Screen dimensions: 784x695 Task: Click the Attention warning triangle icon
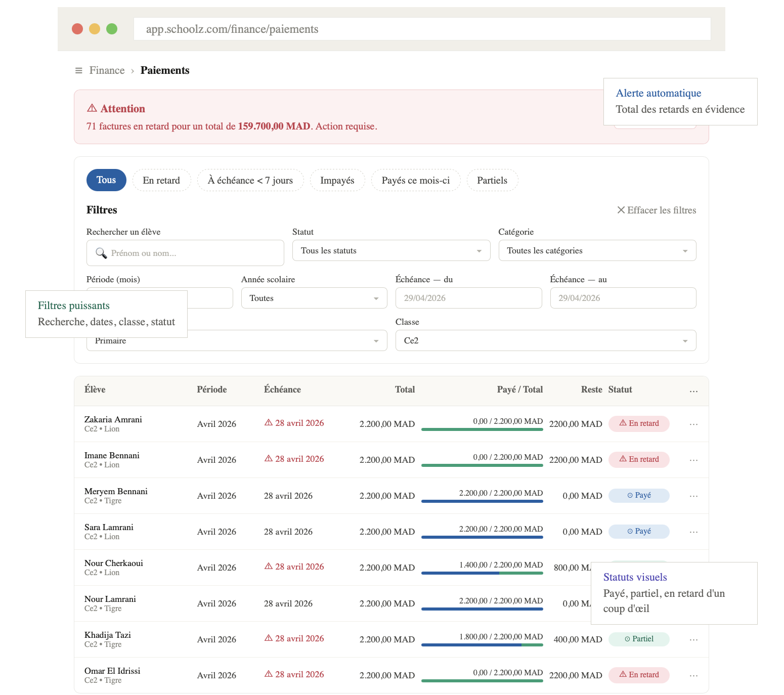coord(92,108)
